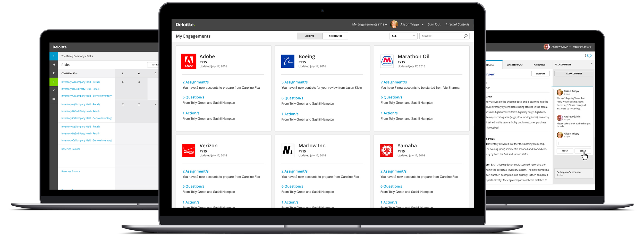Click Alison Trippy's 1:13pm comment avatar
This screenshot has height=236, width=644.
click(x=560, y=92)
